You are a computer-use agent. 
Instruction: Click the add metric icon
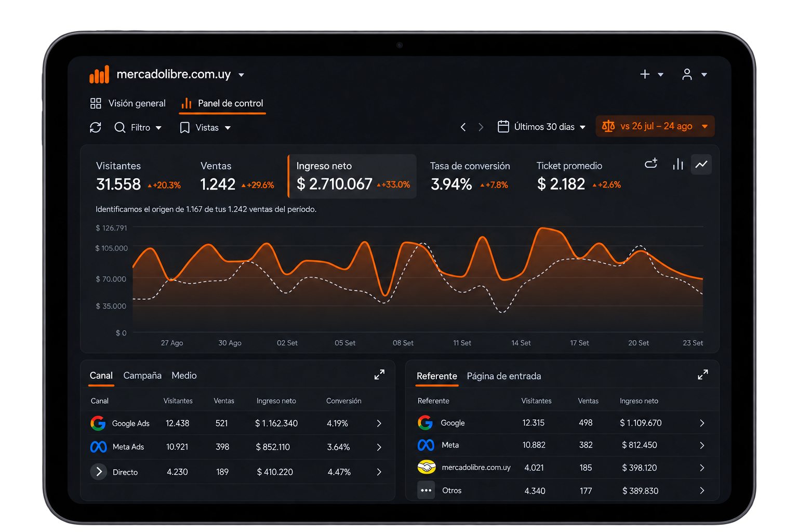tap(651, 164)
